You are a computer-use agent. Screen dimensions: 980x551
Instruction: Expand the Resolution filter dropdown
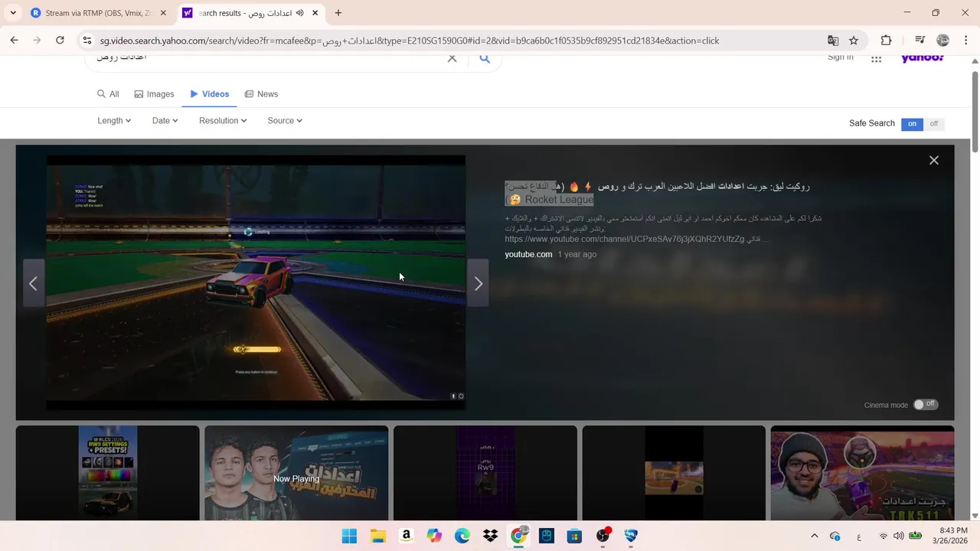[223, 120]
